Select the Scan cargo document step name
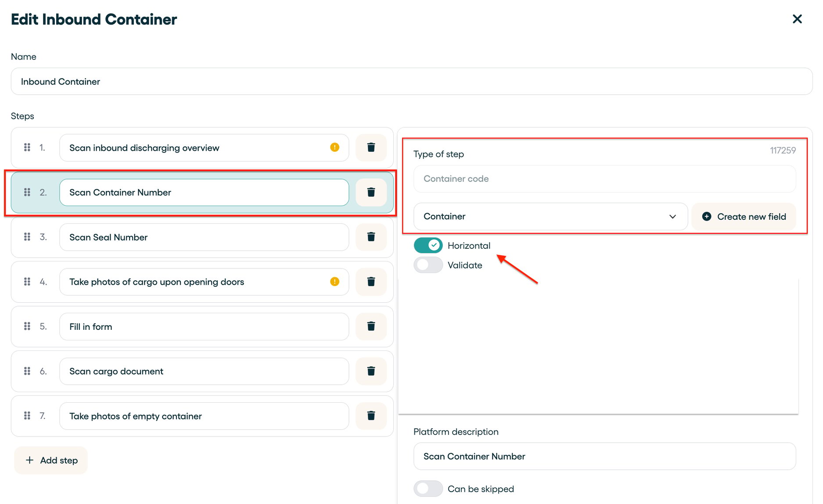This screenshot has height=504, width=823. tap(204, 372)
